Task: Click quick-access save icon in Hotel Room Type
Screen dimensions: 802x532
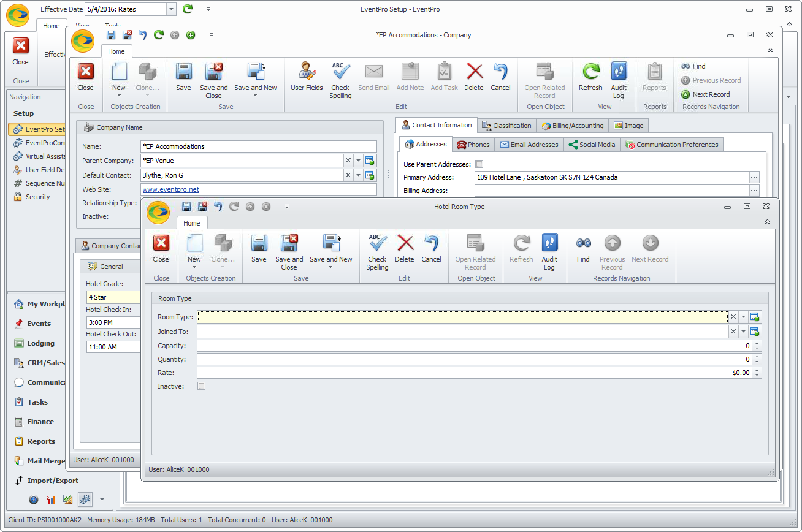Action: coord(186,207)
